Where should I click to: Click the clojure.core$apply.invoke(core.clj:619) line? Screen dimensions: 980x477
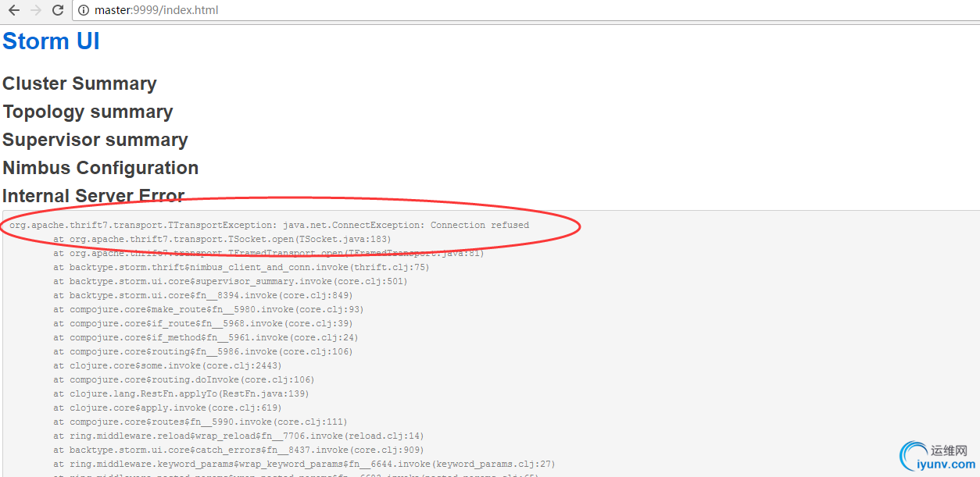167,408
